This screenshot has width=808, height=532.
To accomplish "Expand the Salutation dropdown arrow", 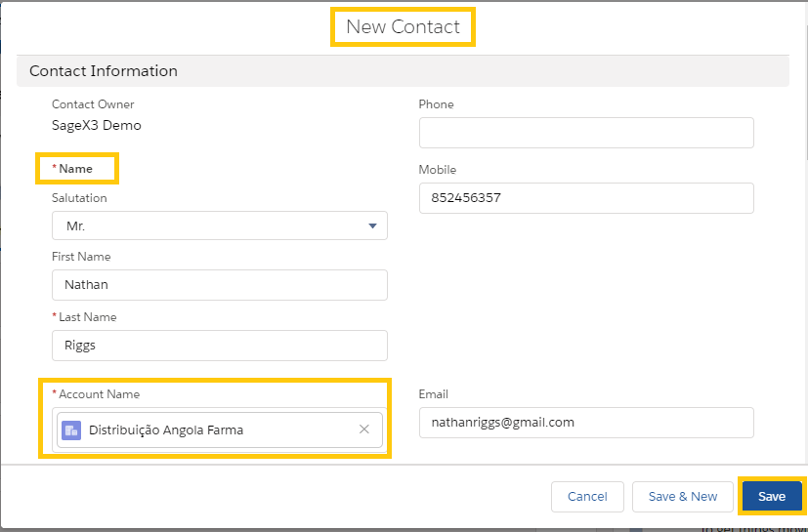I will [x=372, y=226].
